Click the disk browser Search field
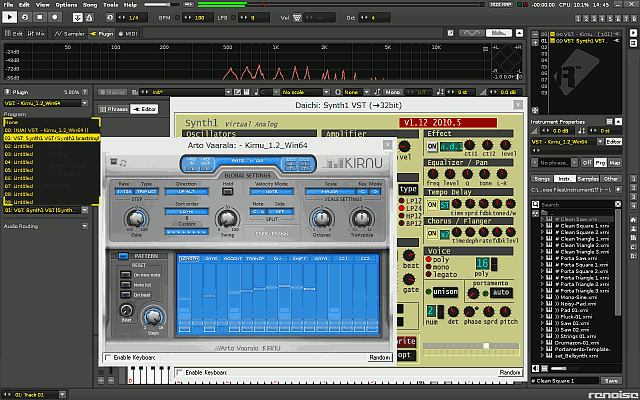Image resolution: width=640 pixels, height=400 pixels. point(577,204)
